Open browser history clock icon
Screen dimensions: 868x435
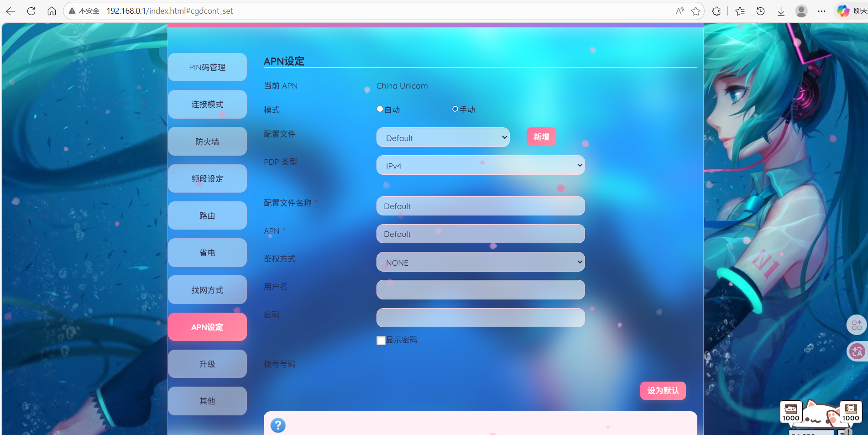pyautogui.click(x=760, y=11)
